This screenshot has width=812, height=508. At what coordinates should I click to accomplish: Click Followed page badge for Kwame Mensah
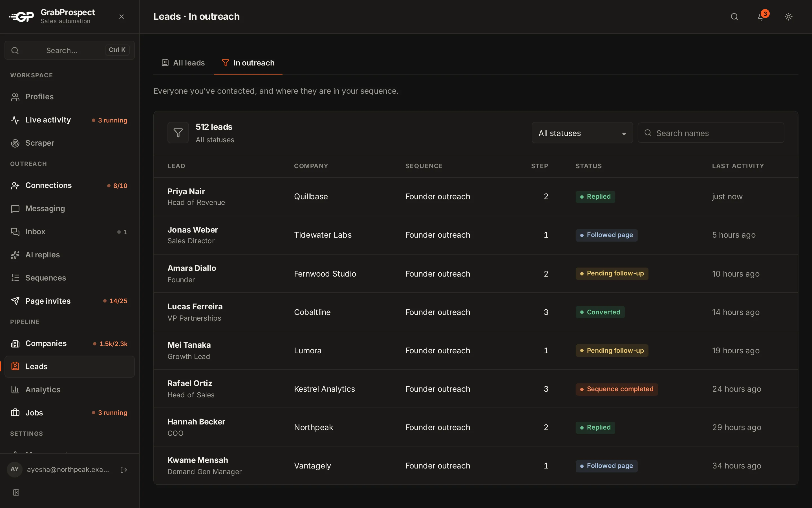(x=607, y=466)
